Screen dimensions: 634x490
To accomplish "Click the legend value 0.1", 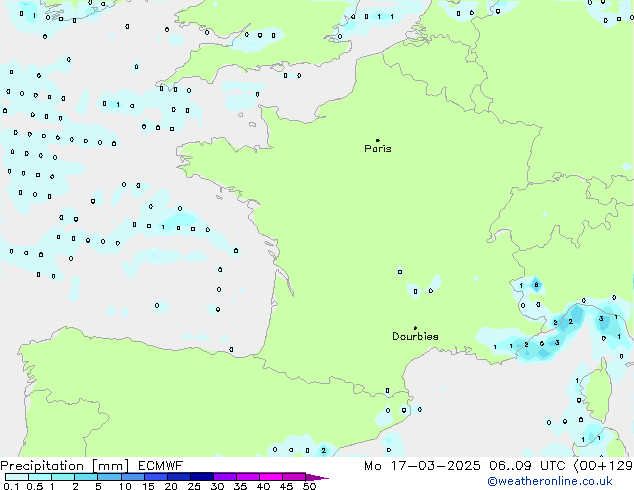I will click(11, 486).
